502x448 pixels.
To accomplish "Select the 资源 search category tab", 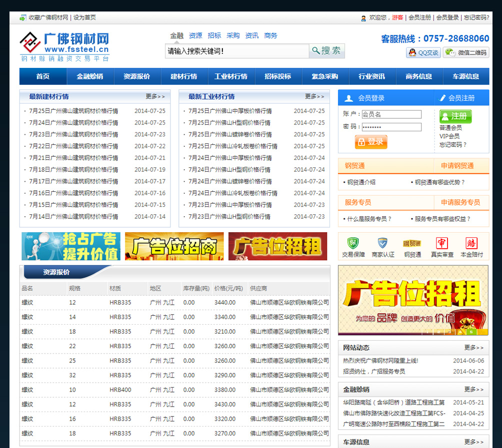I will pyautogui.click(x=195, y=35).
